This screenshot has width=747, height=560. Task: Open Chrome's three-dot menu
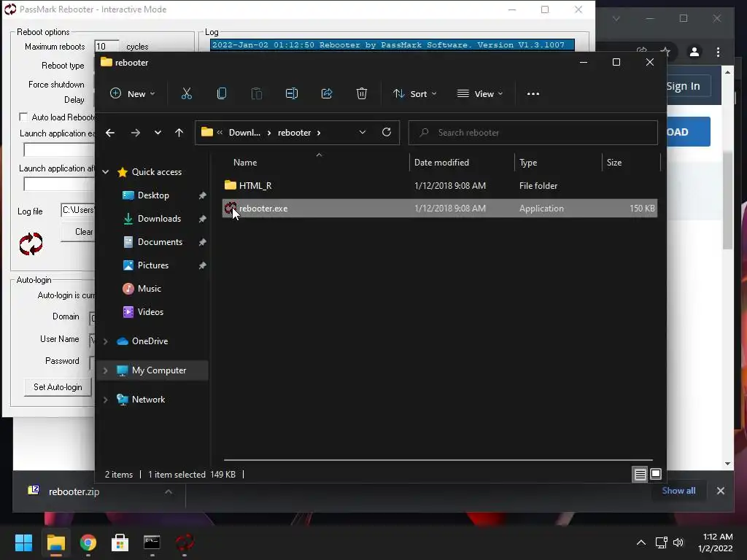718,52
